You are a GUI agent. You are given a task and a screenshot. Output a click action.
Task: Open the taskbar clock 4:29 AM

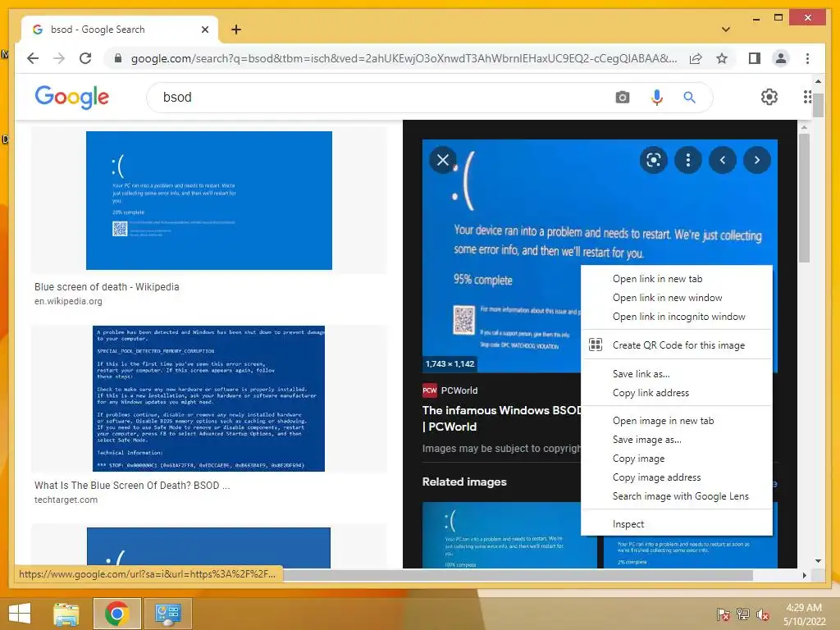[804, 614]
